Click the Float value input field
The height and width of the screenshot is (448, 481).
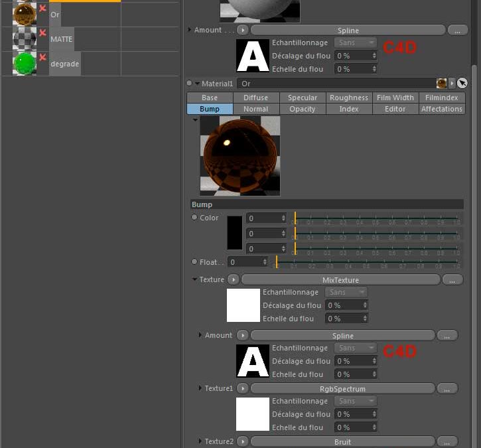pyautogui.click(x=245, y=262)
